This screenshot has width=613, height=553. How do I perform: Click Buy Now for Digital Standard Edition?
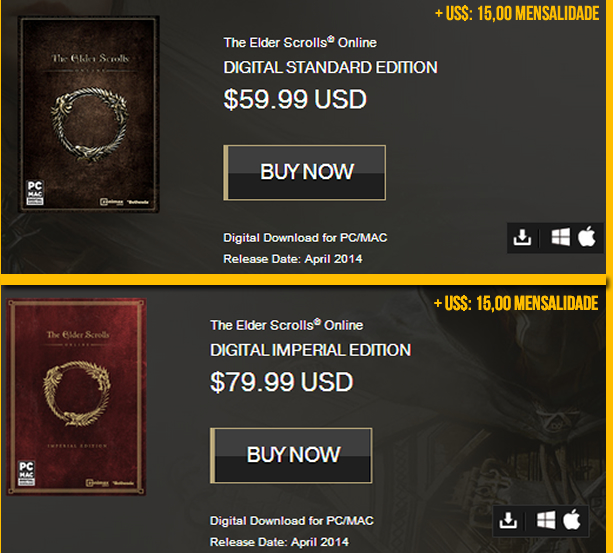tap(305, 172)
